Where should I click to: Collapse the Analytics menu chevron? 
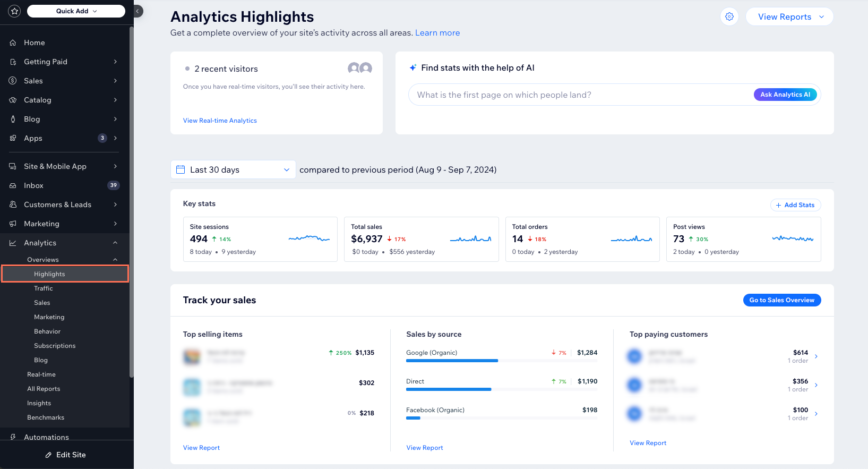click(x=115, y=243)
